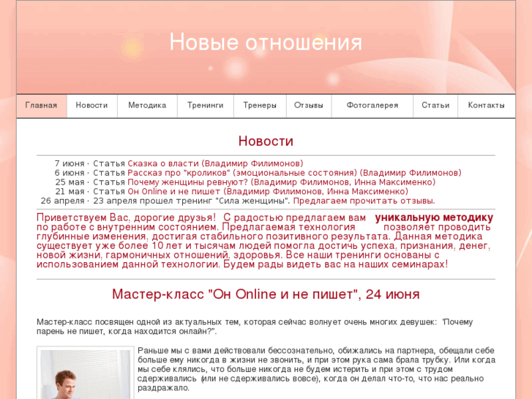Click the date 6 июня
Viewport: 532px width, 399px height.
pyautogui.click(x=70, y=173)
